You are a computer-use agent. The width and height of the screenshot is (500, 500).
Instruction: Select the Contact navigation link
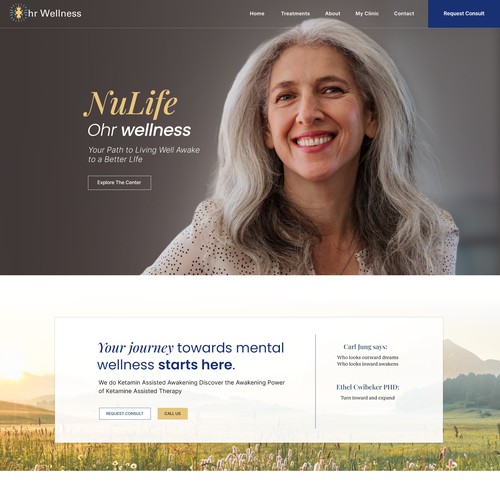point(404,14)
